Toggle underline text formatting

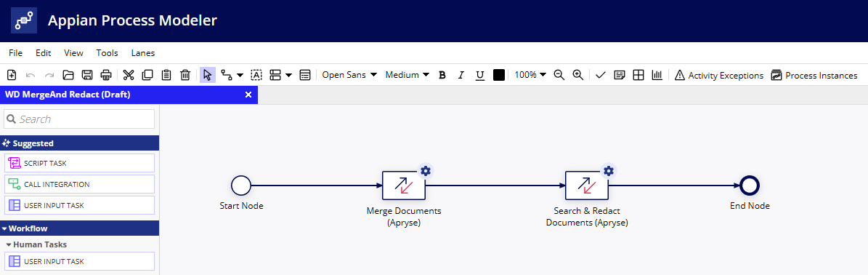point(480,75)
